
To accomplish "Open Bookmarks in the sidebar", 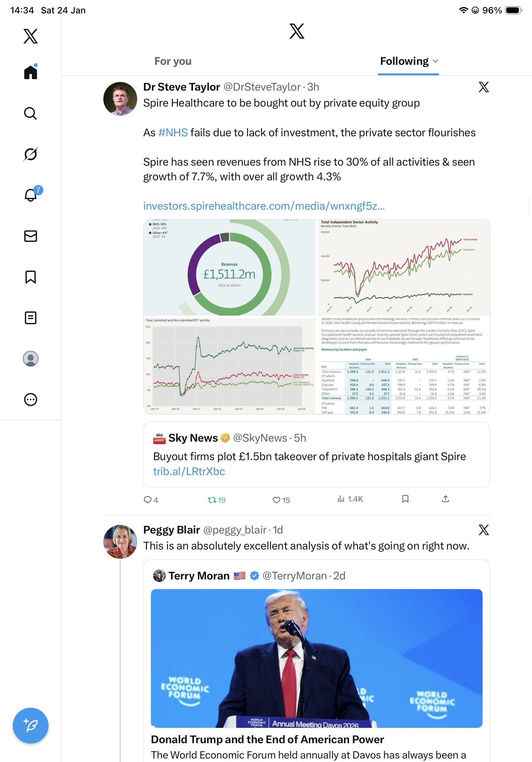I will tap(31, 277).
